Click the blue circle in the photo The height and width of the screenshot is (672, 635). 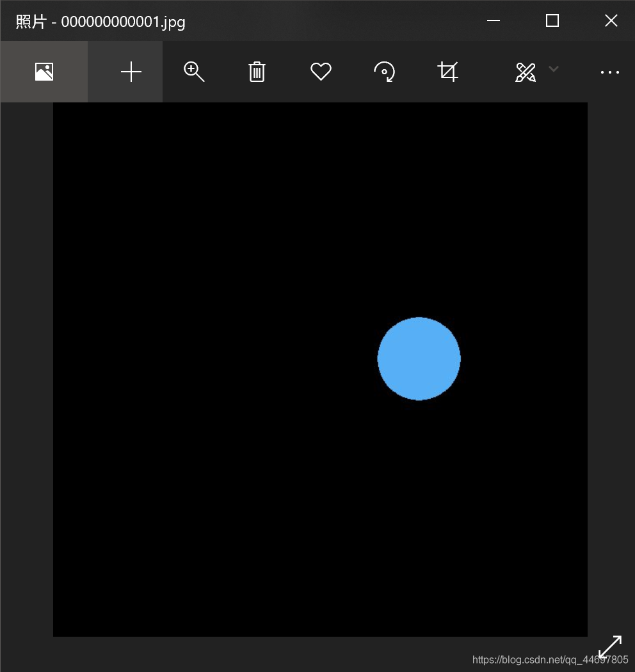(419, 358)
